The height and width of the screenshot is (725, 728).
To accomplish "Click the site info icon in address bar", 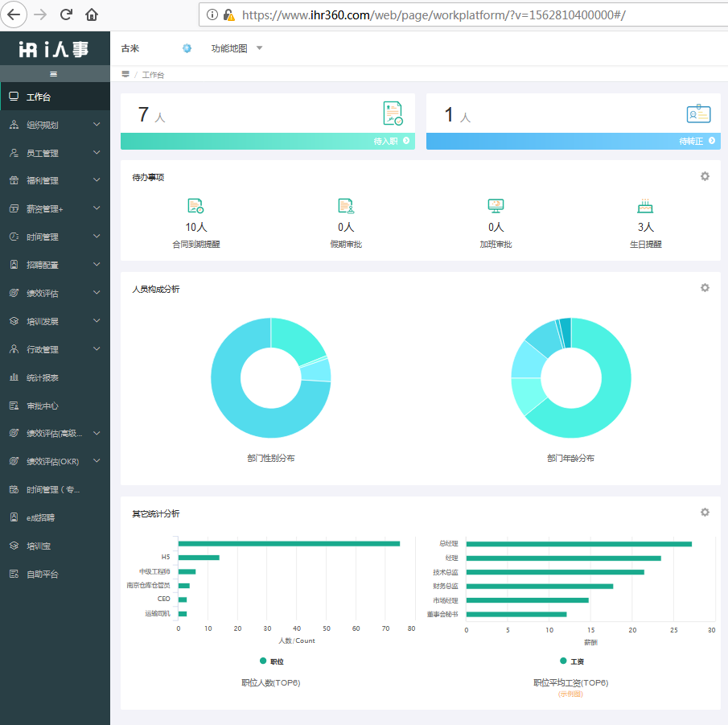I will tap(212, 14).
